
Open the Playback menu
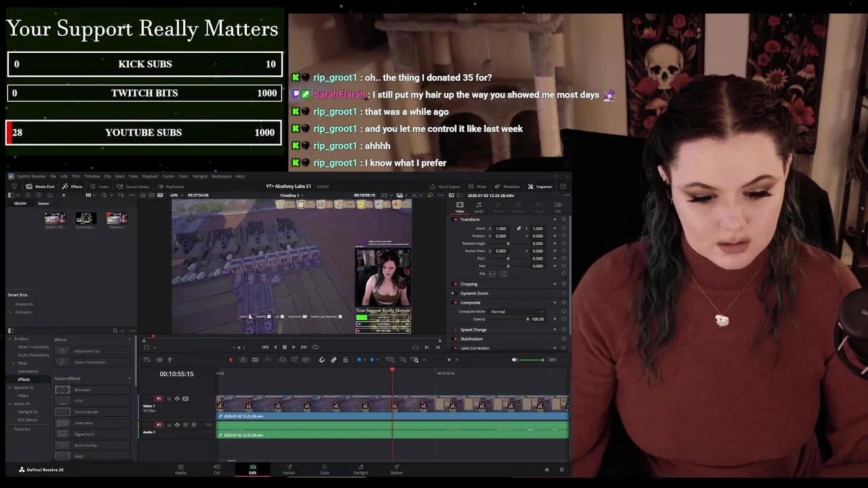pos(150,176)
